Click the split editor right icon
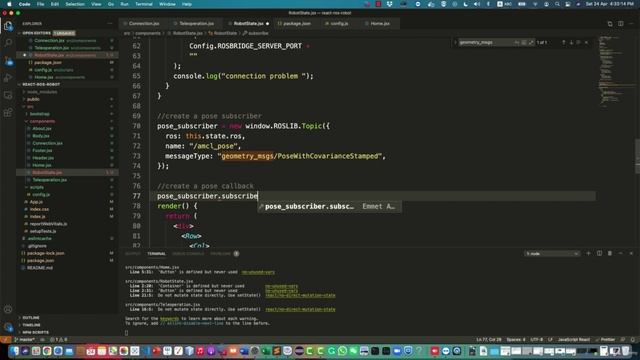This screenshot has height=360, width=640. click(620, 24)
